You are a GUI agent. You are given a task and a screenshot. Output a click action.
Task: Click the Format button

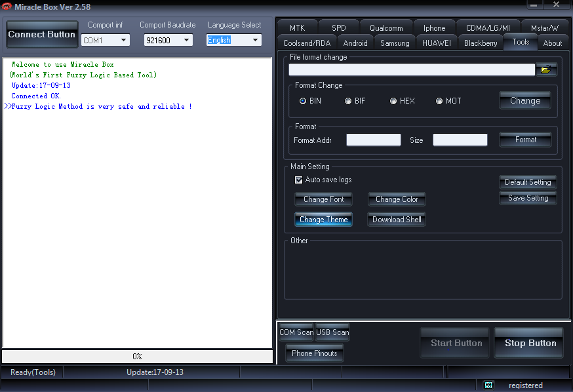pyautogui.click(x=526, y=140)
